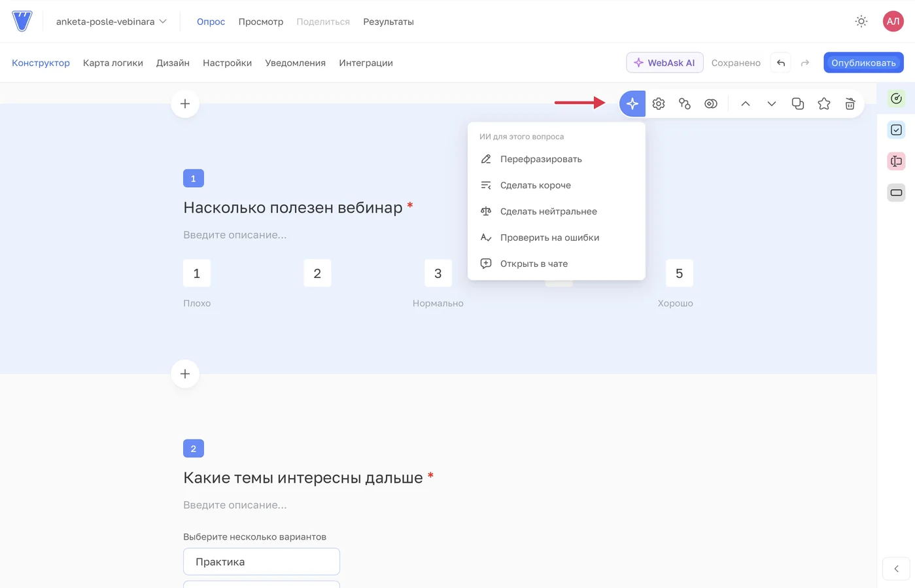
Task: Click the question number 1 badge
Action: click(194, 178)
